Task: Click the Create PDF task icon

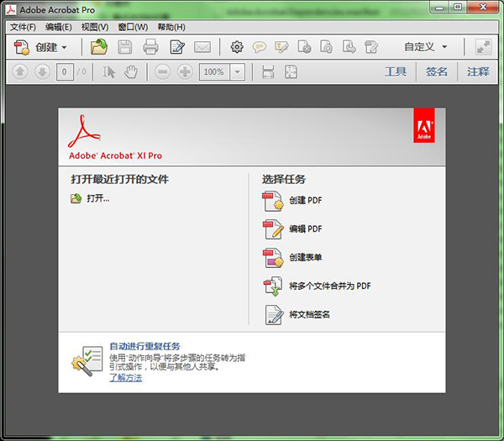Action: [273, 201]
